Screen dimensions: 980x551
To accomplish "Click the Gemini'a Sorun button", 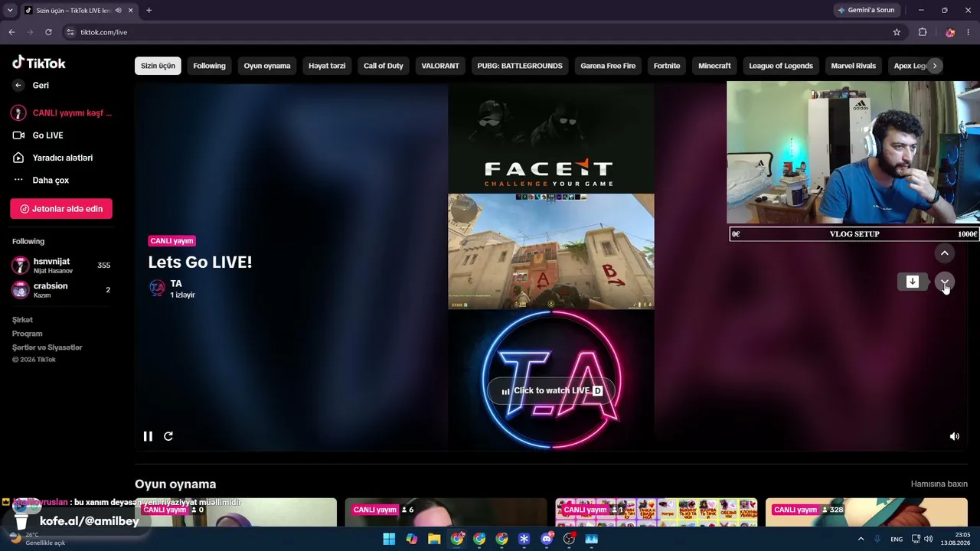I will (866, 10).
